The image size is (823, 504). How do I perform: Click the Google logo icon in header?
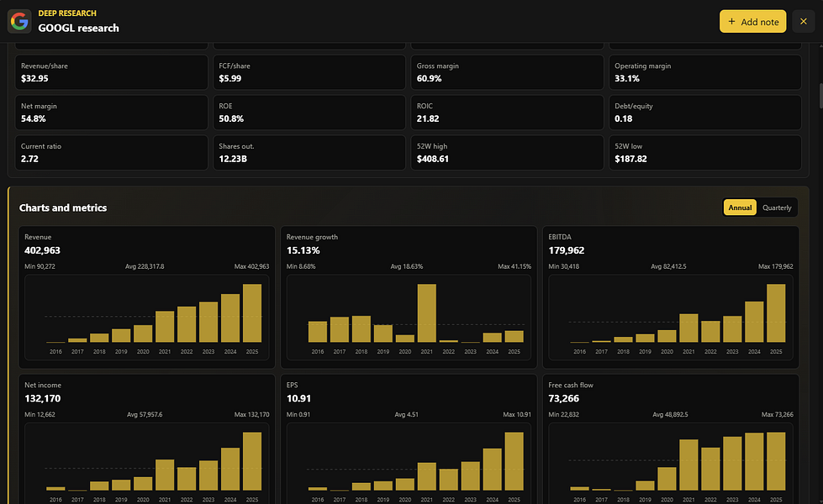tap(19, 22)
